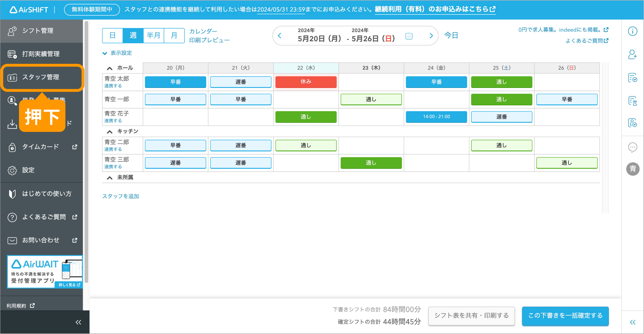Click the search person sidebar icon
The width and height of the screenshot is (644, 334).
click(x=12, y=101)
